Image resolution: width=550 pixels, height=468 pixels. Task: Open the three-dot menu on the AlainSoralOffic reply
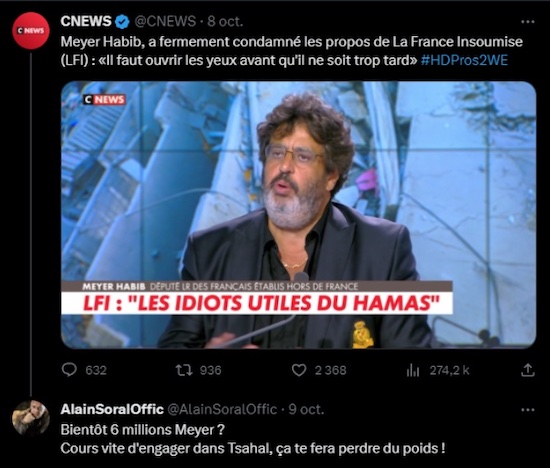pyautogui.click(x=528, y=409)
